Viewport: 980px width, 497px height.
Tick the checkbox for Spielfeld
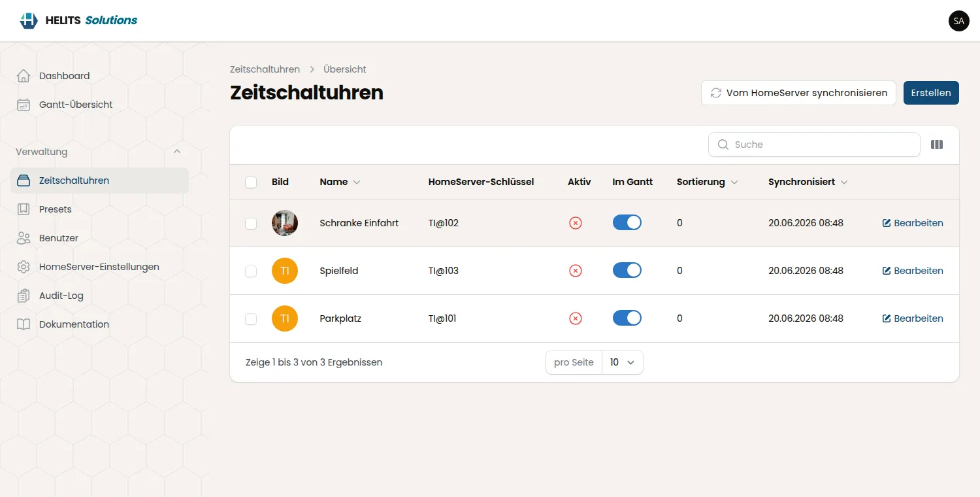tap(251, 271)
